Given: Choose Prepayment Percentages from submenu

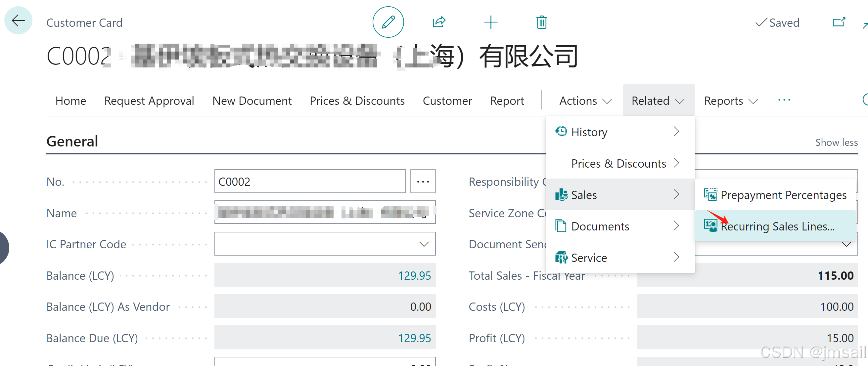Looking at the screenshot, I should (783, 195).
